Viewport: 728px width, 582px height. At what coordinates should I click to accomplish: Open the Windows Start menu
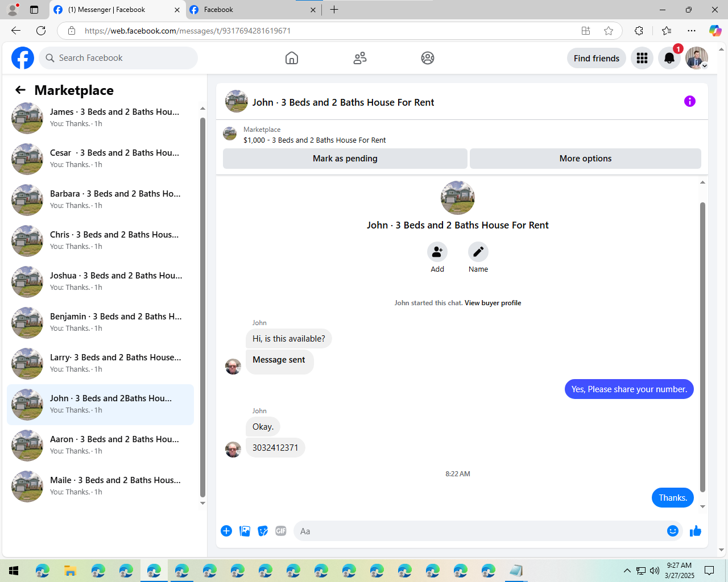coord(14,571)
